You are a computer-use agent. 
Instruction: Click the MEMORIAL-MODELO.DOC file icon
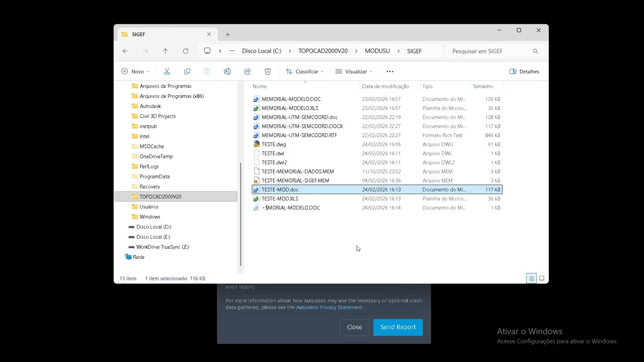(257, 99)
